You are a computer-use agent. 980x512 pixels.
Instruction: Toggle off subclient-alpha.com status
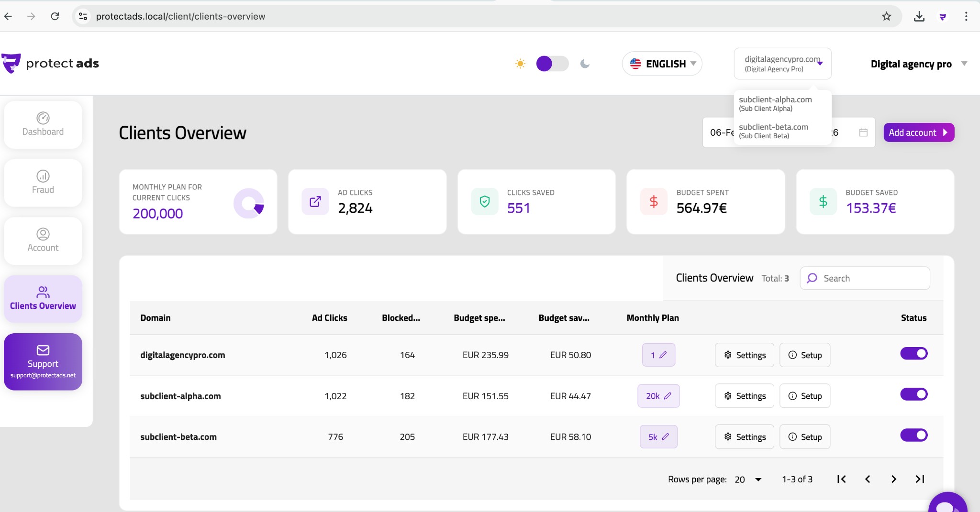pyautogui.click(x=913, y=394)
